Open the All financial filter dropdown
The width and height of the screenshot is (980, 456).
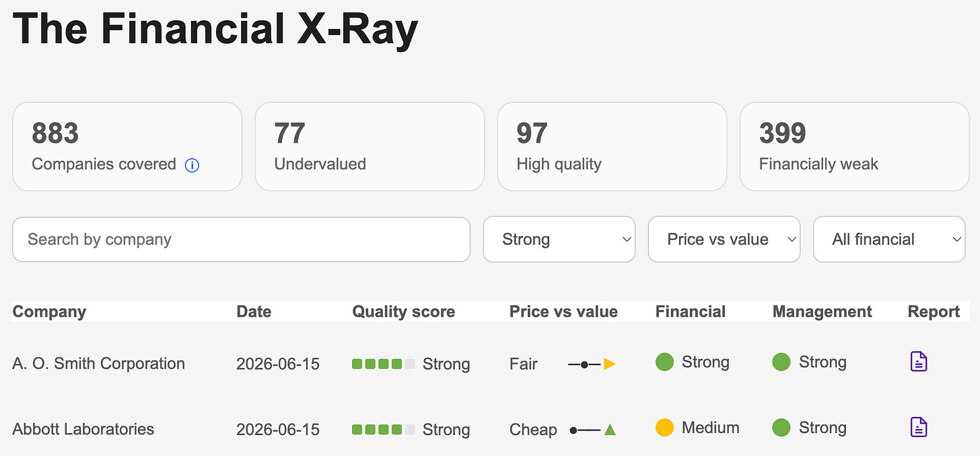click(x=889, y=239)
